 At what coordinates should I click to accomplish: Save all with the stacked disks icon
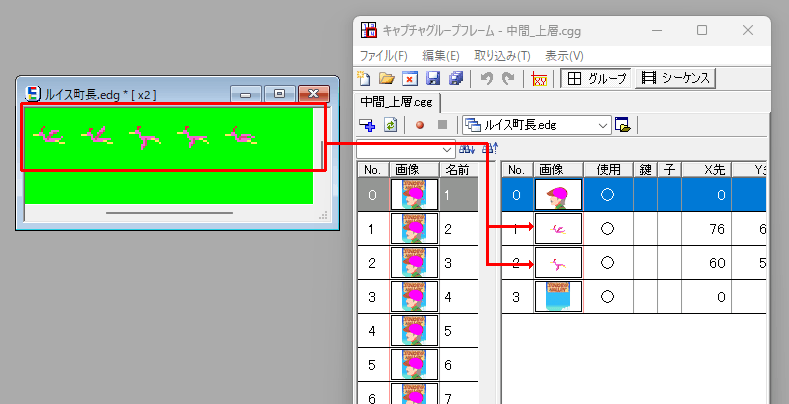tap(456, 78)
